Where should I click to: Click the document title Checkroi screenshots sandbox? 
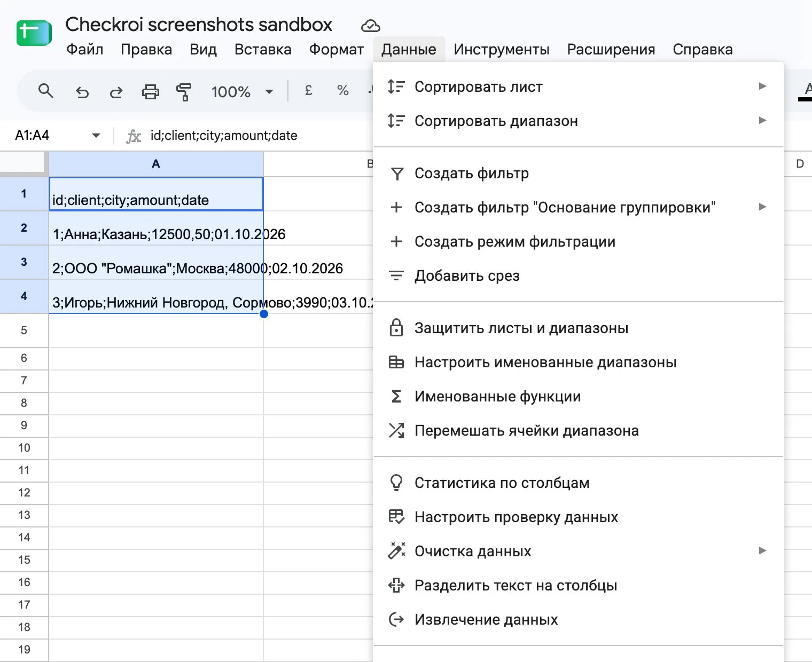pyautogui.click(x=199, y=25)
